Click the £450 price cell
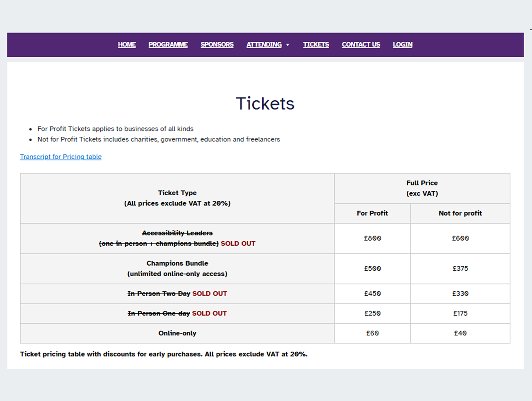532x401 pixels. pyautogui.click(x=372, y=294)
